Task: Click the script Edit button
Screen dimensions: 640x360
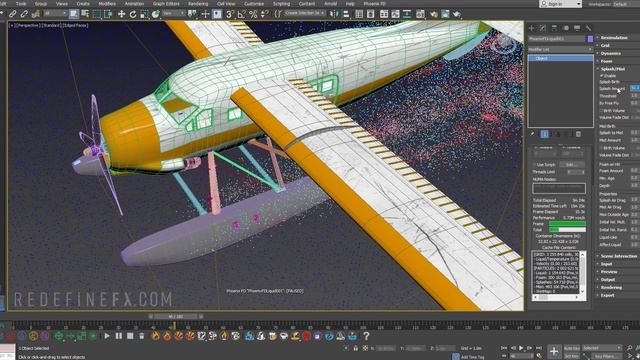Action: pyautogui.click(x=571, y=164)
